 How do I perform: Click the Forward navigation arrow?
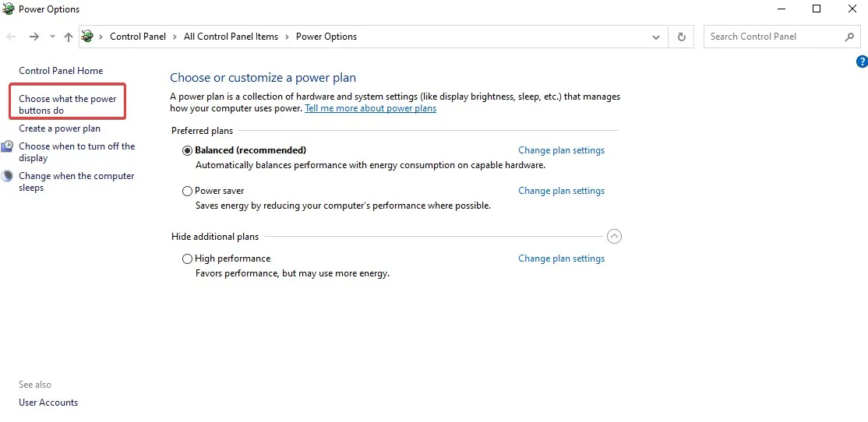point(34,37)
